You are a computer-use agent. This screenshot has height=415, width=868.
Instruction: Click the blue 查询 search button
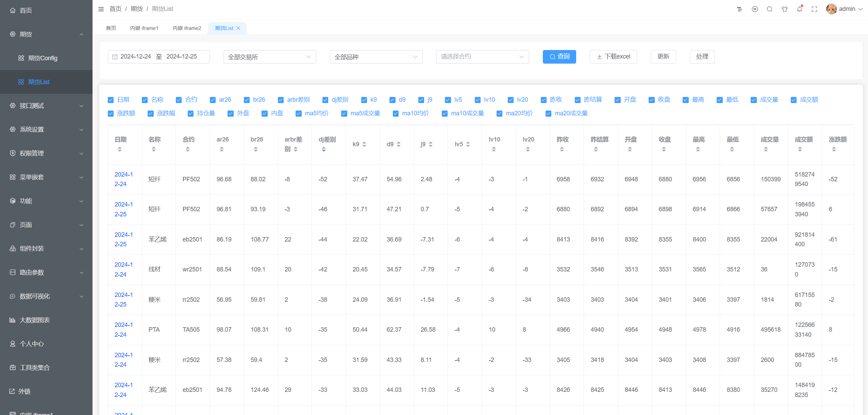pyautogui.click(x=559, y=57)
